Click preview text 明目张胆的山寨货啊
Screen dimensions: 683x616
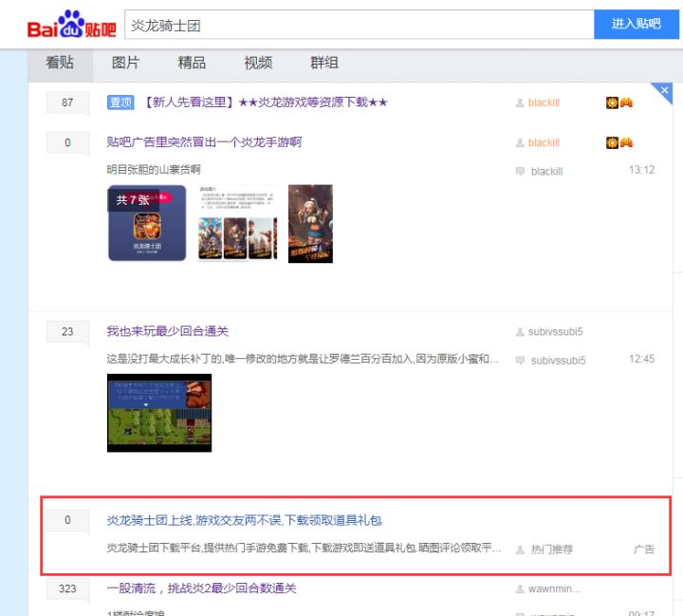(154, 170)
